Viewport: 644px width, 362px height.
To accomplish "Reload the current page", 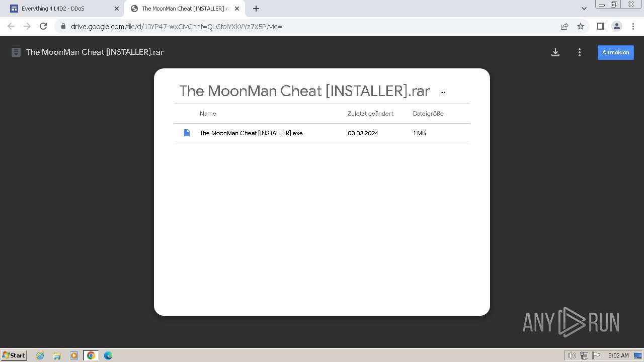I will click(43, 26).
